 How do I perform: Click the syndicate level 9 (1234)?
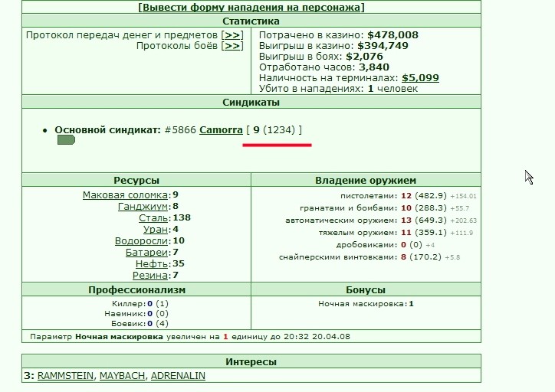[274, 129]
